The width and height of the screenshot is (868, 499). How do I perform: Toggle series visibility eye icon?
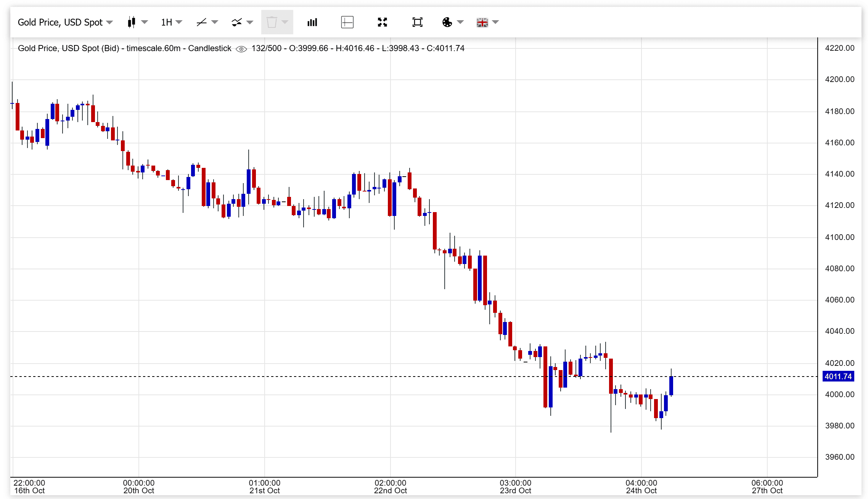pos(241,49)
